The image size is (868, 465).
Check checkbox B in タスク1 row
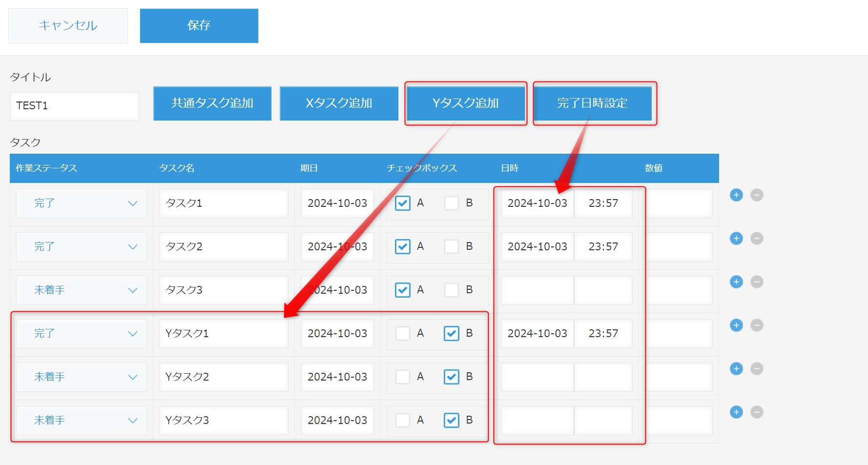pyautogui.click(x=452, y=203)
